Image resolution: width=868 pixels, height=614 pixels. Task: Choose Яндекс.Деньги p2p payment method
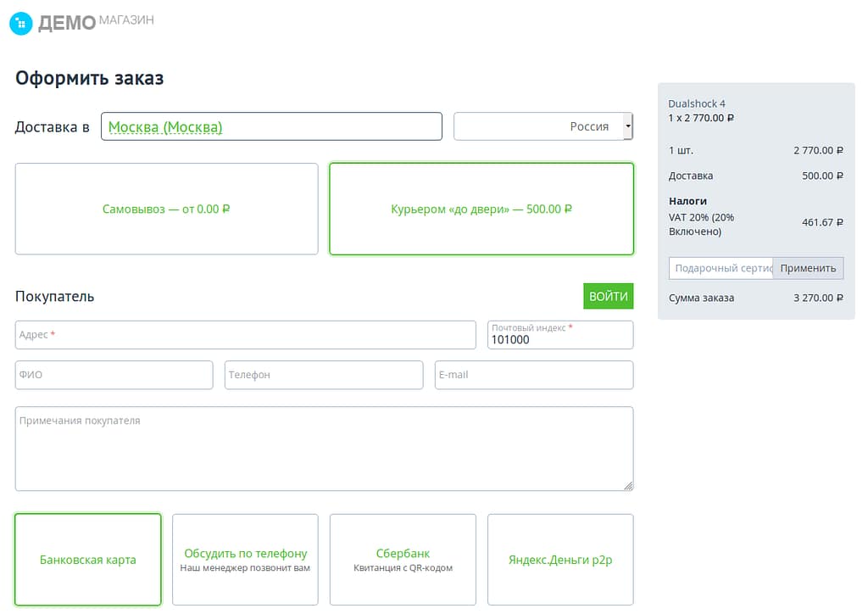(x=559, y=560)
